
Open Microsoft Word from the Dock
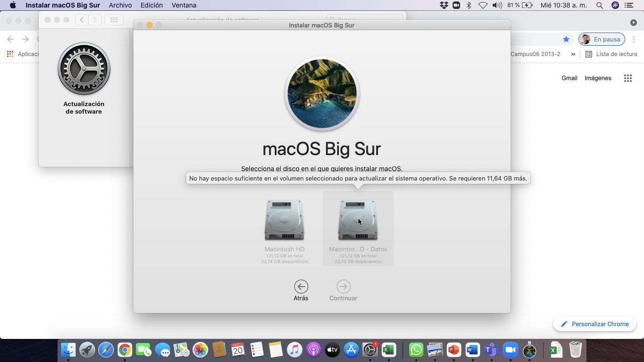click(473, 350)
